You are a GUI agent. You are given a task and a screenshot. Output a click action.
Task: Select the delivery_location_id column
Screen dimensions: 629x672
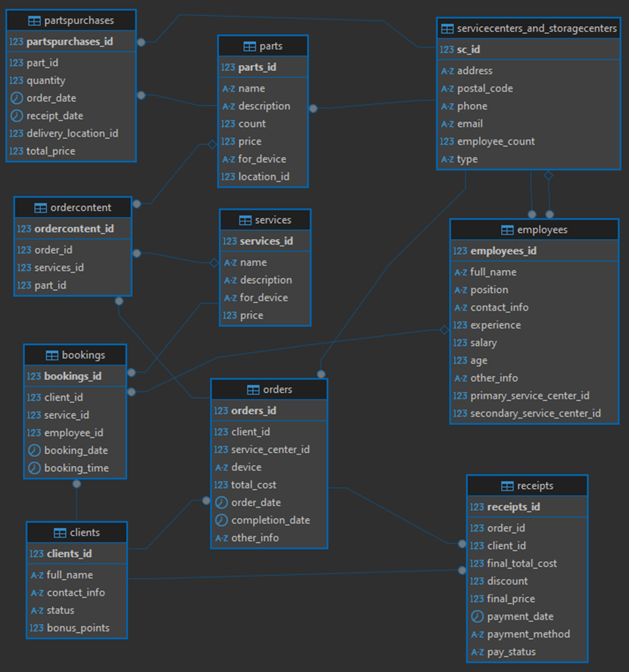click(71, 134)
